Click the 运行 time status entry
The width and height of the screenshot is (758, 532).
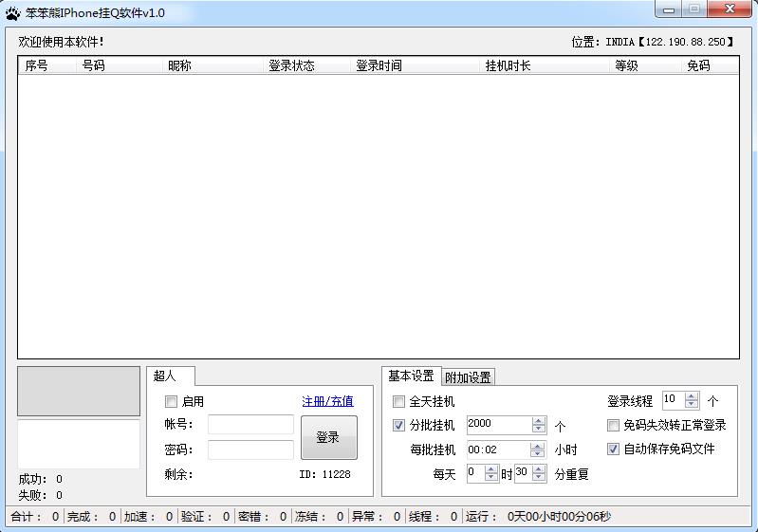tap(538, 517)
